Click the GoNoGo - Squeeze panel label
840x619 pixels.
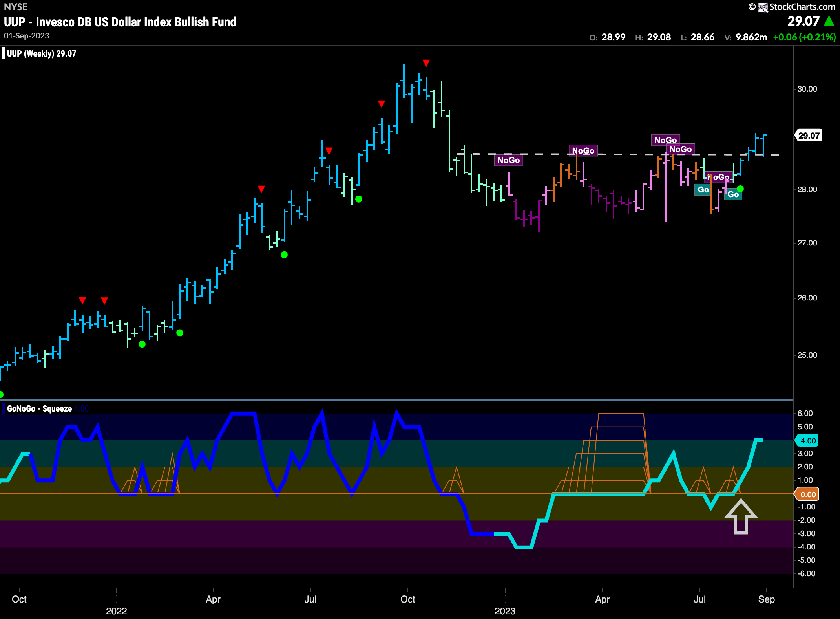39,408
